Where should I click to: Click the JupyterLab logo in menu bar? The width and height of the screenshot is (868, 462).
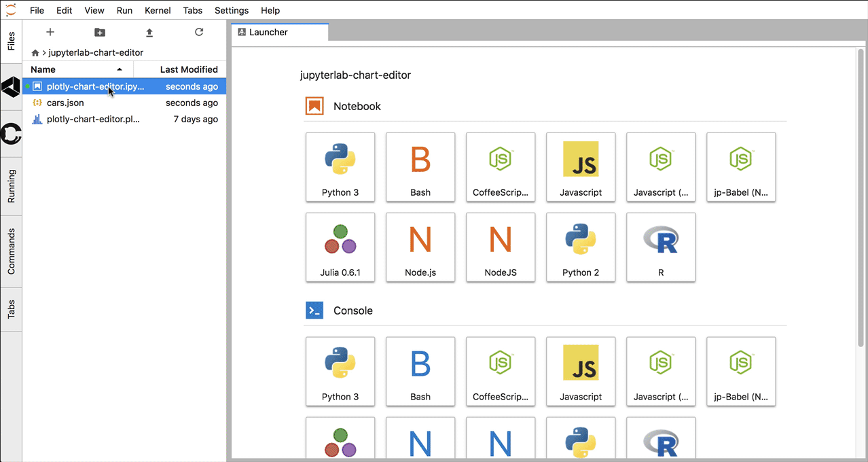click(x=10, y=10)
